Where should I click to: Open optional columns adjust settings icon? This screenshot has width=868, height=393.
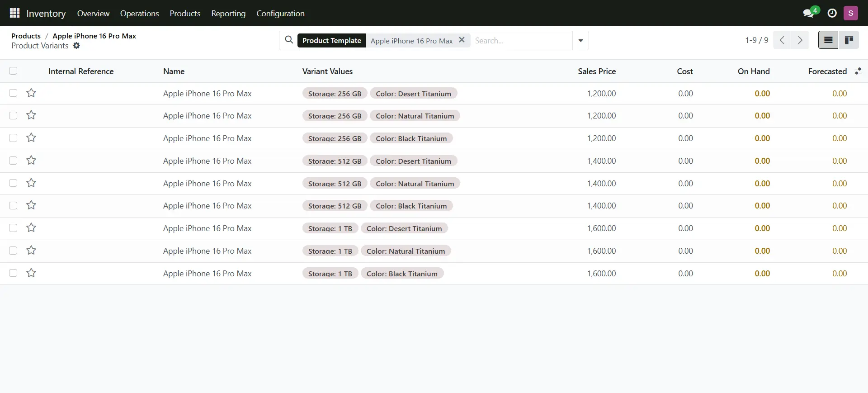pos(858,71)
